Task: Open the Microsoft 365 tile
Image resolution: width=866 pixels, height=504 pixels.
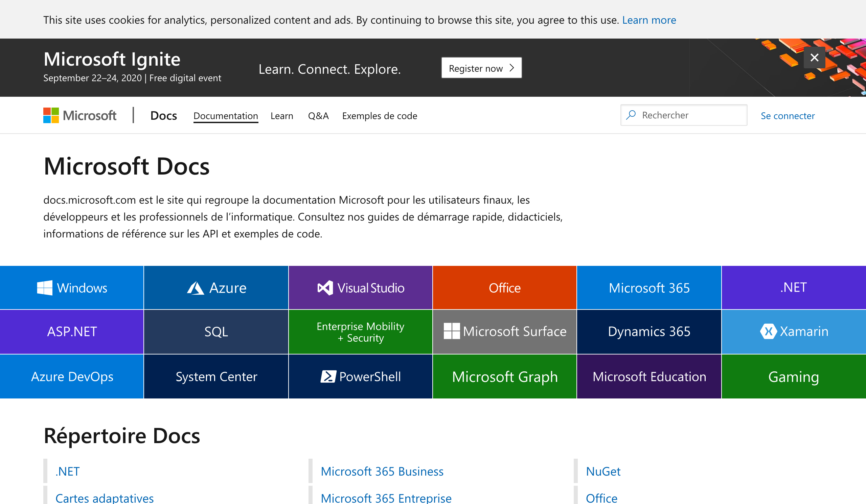Action: [x=649, y=288]
